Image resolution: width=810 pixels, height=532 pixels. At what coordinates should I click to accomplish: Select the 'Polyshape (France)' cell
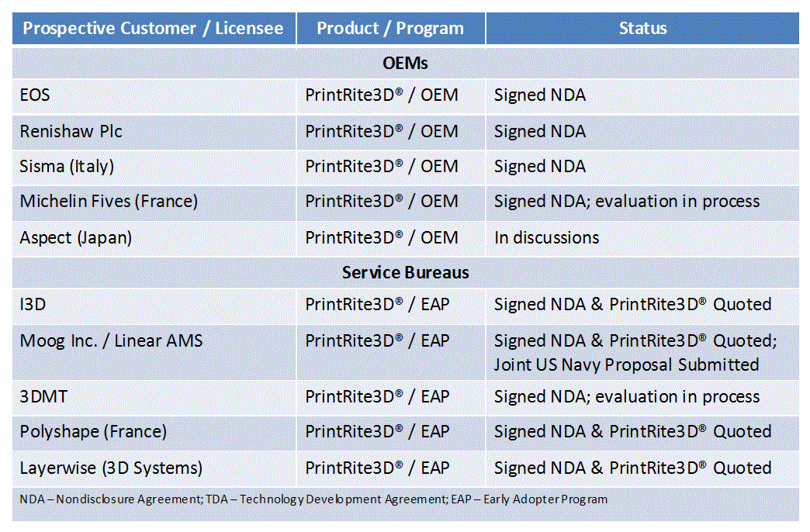[93, 432]
